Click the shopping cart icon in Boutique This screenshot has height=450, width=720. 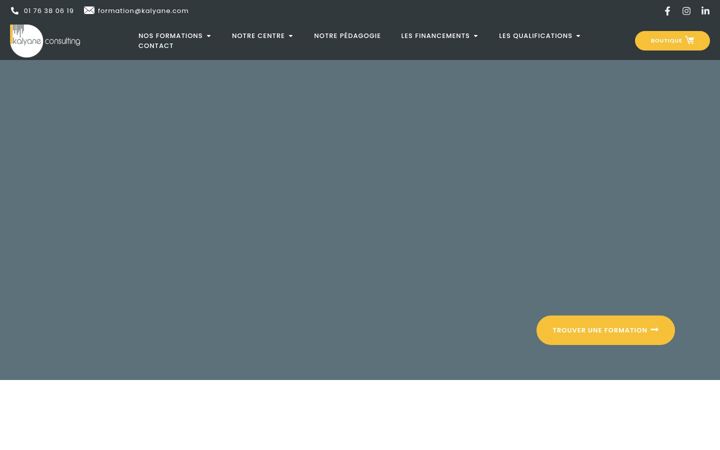pos(690,40)
